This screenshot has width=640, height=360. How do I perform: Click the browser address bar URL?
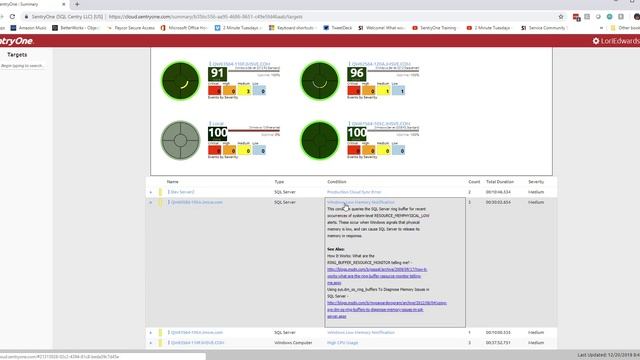point(205,17)
